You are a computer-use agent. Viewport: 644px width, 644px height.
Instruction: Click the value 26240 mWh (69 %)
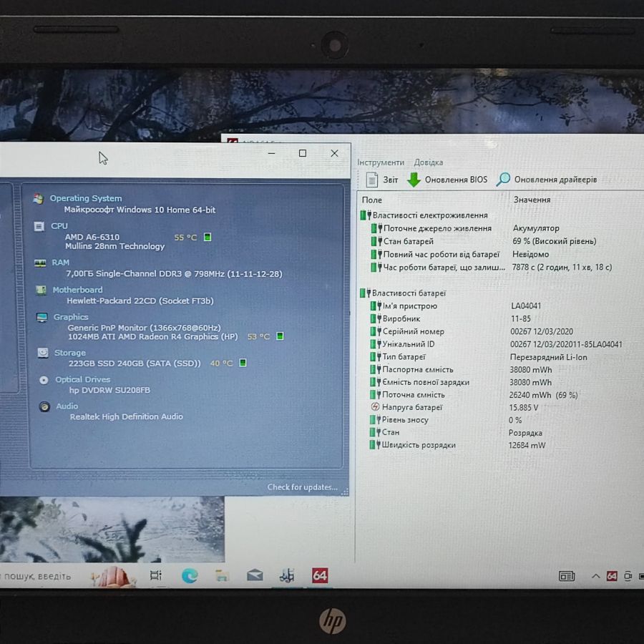pos(543,395)
